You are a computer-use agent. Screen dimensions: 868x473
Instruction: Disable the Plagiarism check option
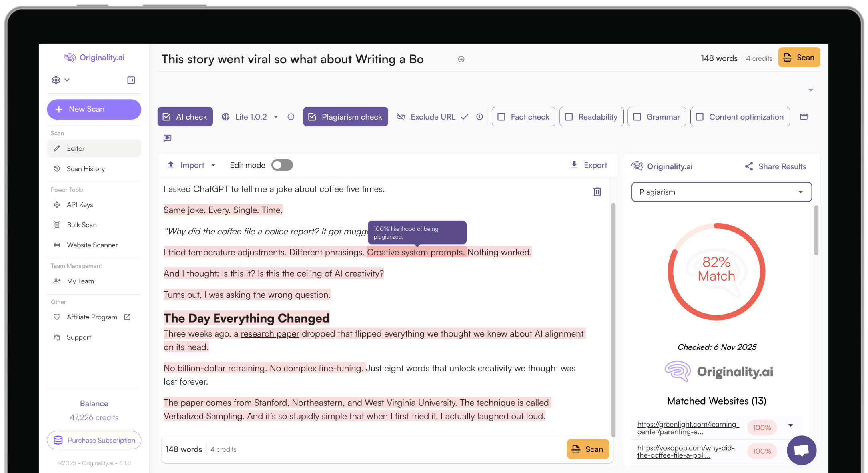(345, 116)
